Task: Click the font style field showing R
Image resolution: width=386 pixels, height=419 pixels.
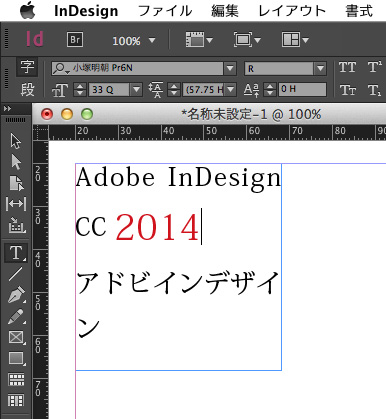Action: [279, 69]
